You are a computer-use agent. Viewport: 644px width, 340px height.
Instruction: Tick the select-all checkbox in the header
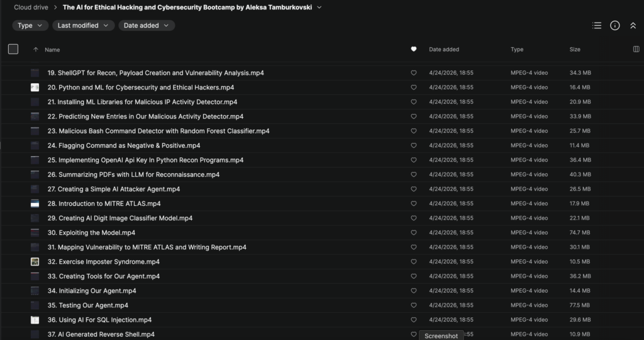coord(13,49)
